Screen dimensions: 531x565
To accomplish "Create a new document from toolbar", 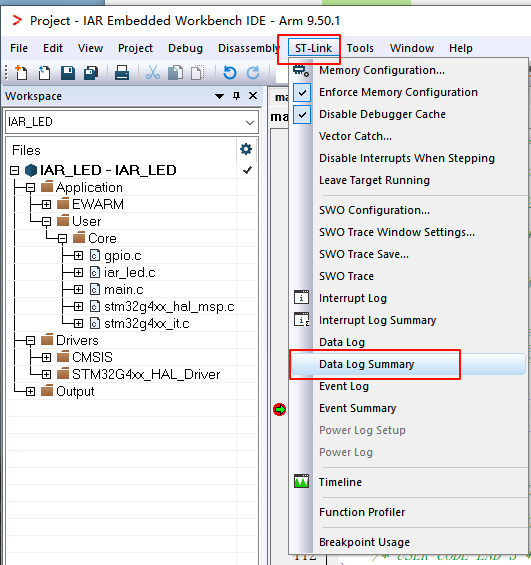I will (21, 72).
